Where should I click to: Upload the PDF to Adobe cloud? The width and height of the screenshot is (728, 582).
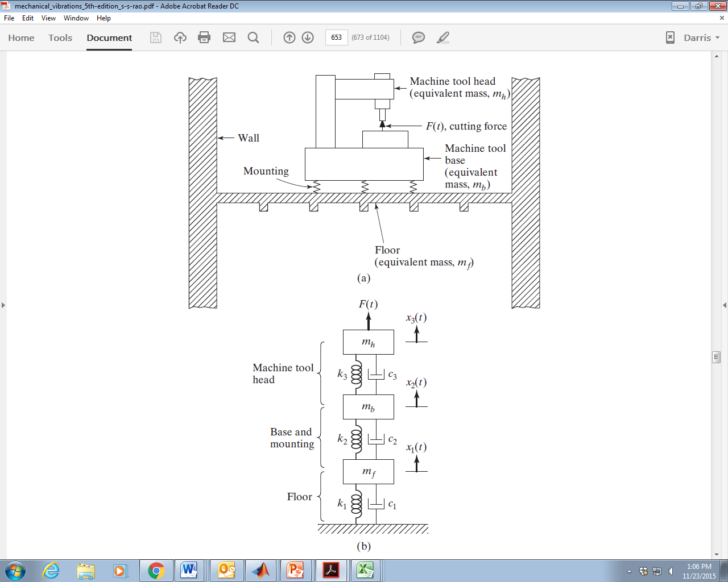(x=180, y=38)
